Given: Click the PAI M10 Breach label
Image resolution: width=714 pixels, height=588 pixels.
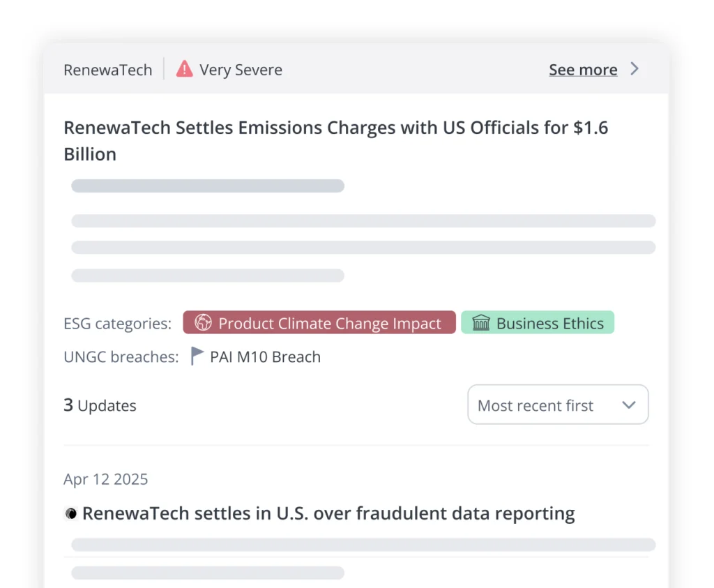Looking at the screenshot, I should (265, 357).
